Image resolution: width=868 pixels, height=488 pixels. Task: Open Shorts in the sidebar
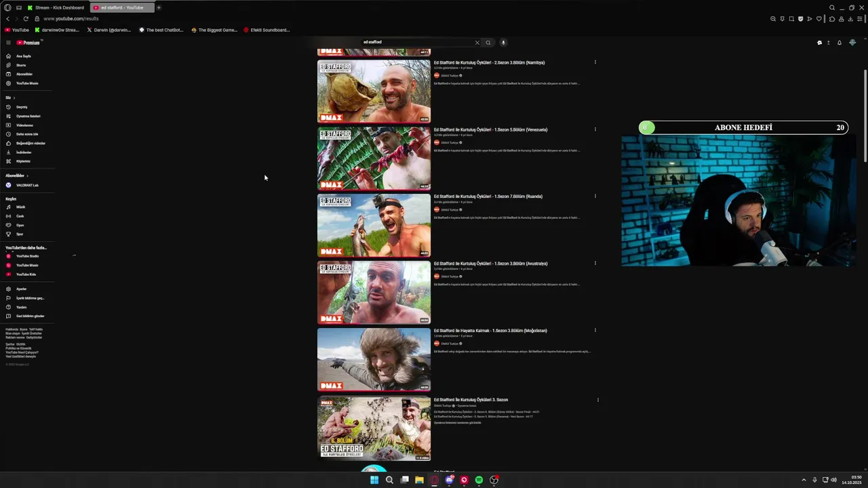click(x=21, y=65)
